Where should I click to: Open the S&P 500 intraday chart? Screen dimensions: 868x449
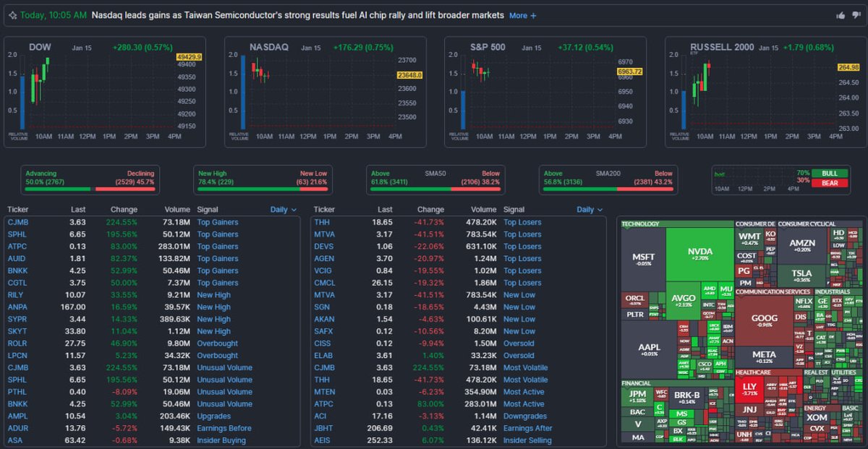pos(545,92)
